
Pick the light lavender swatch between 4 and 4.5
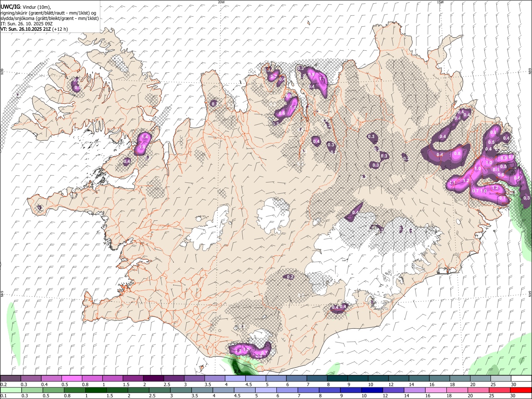coord(234,379)
